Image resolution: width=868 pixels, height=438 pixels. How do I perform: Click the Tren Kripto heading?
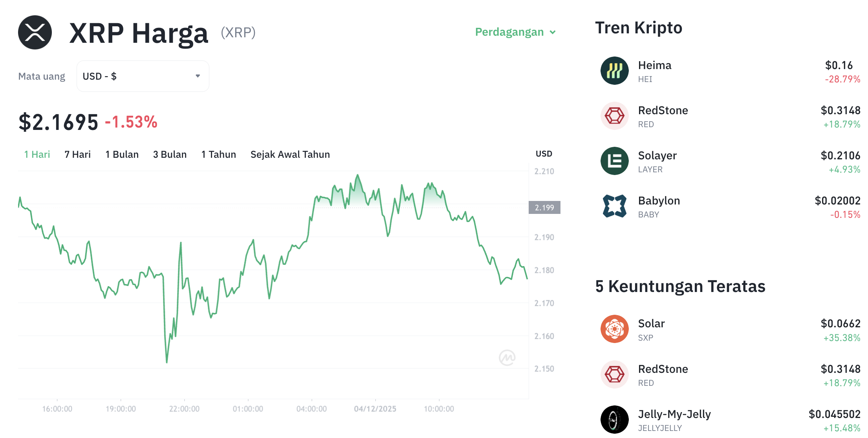click(639, 27)
